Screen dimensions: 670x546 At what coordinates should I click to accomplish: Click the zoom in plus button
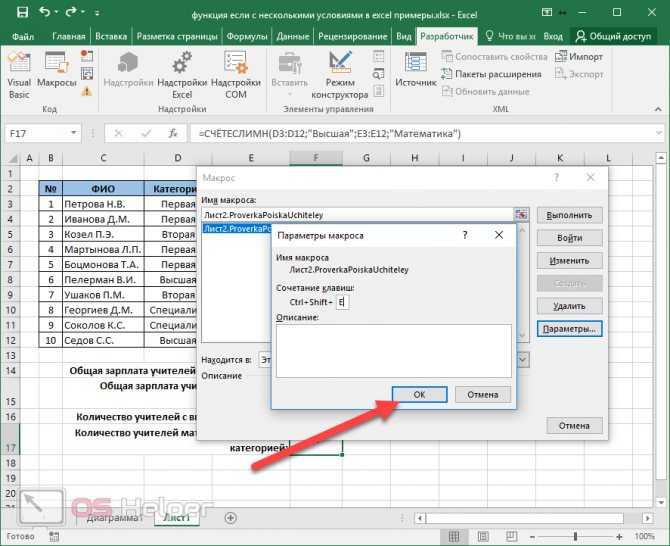[x=619, y=536]
